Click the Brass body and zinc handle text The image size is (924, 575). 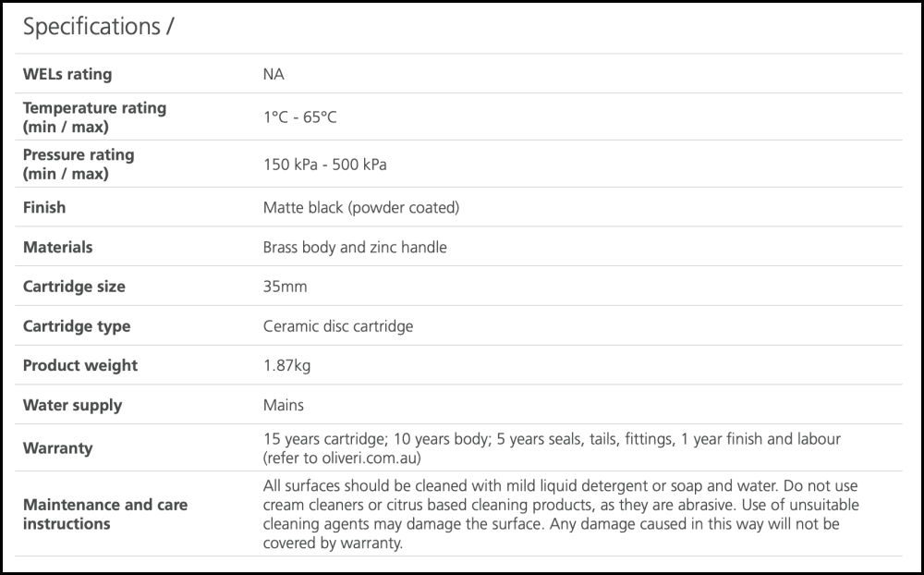coord(355,247)
